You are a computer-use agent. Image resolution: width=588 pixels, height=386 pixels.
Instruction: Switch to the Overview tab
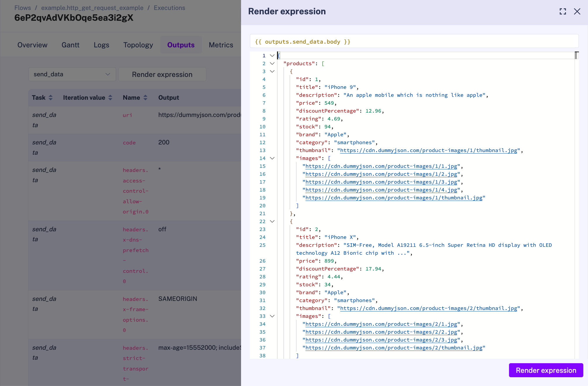tap(32, 45)
